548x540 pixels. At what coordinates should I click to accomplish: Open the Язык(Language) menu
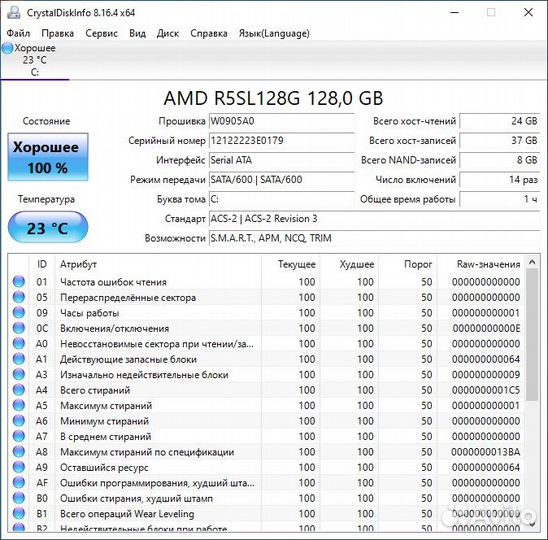tap(274, 33)
